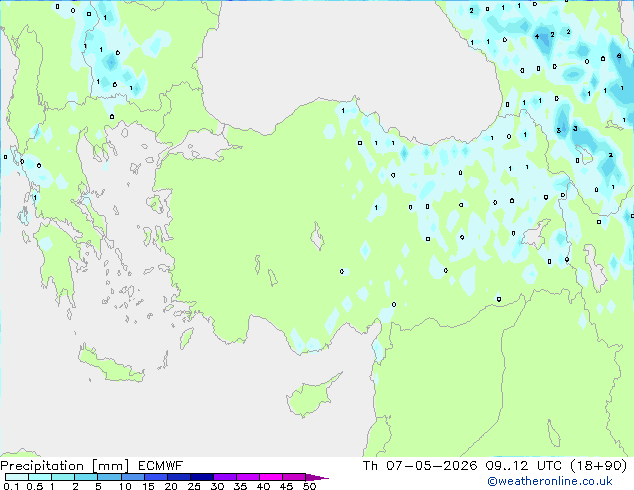The image size is (634, 490).
Task: Pick legend swatch between 45 and 50
Action: (x=294, y=477)
